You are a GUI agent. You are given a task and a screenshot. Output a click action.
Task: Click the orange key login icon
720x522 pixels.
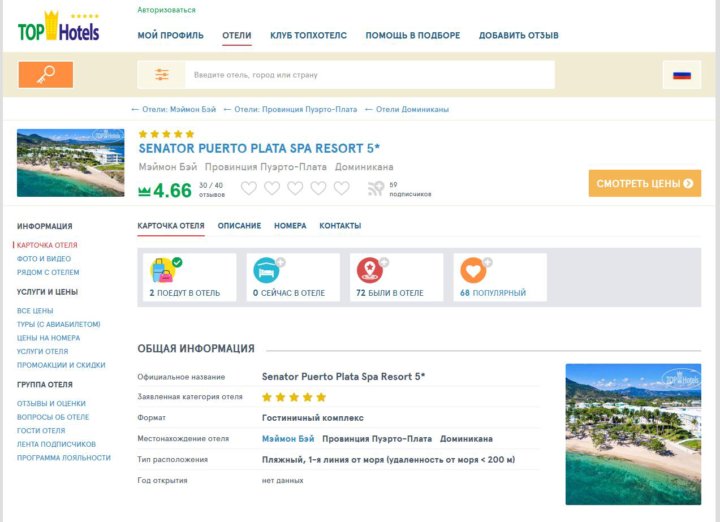point(45,75)
